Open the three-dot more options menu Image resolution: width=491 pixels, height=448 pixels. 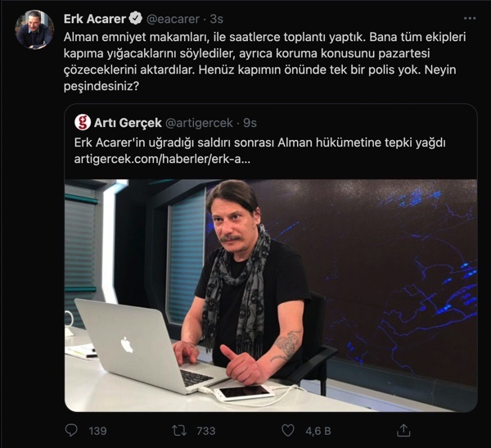[470, 19]
